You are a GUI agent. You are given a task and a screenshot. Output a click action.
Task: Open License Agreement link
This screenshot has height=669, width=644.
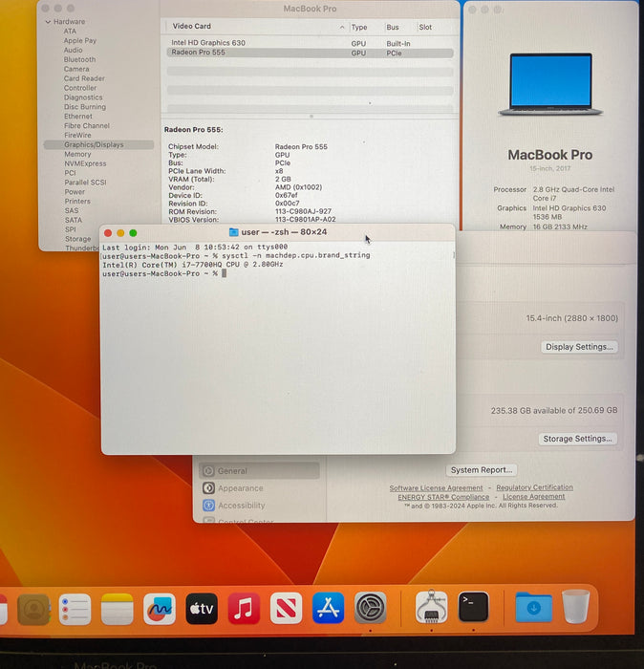(533, 497)
